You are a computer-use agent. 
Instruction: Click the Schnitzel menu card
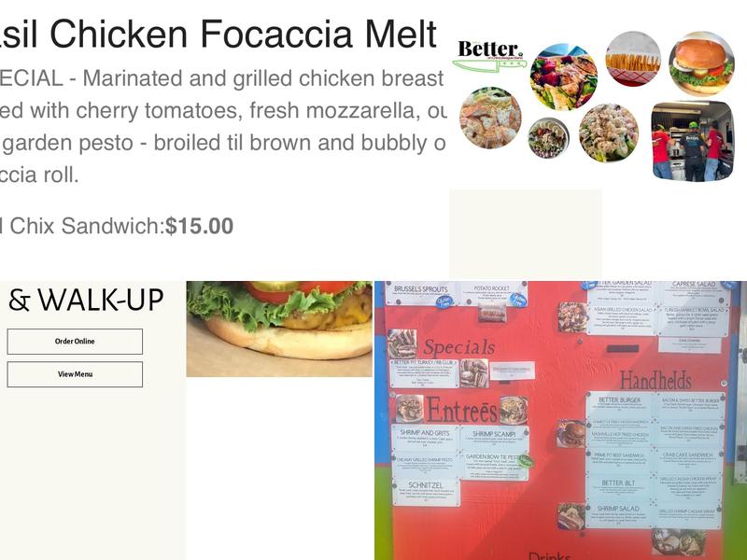(426, 493)
